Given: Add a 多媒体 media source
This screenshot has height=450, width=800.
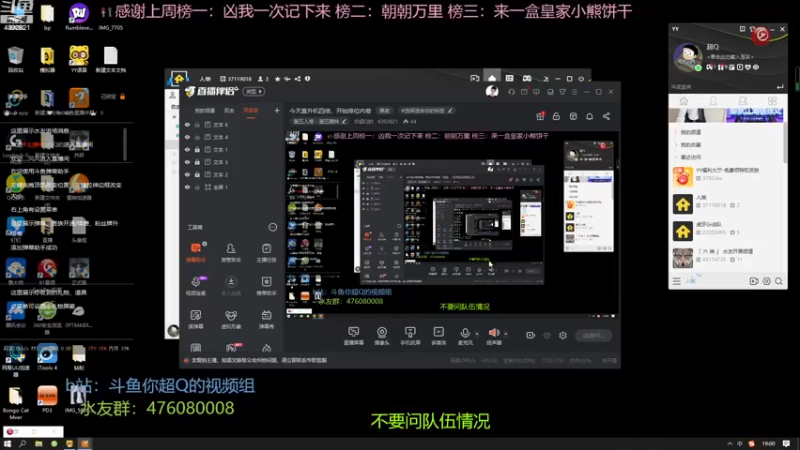Looking at the screenshot, I should [439, 336].
